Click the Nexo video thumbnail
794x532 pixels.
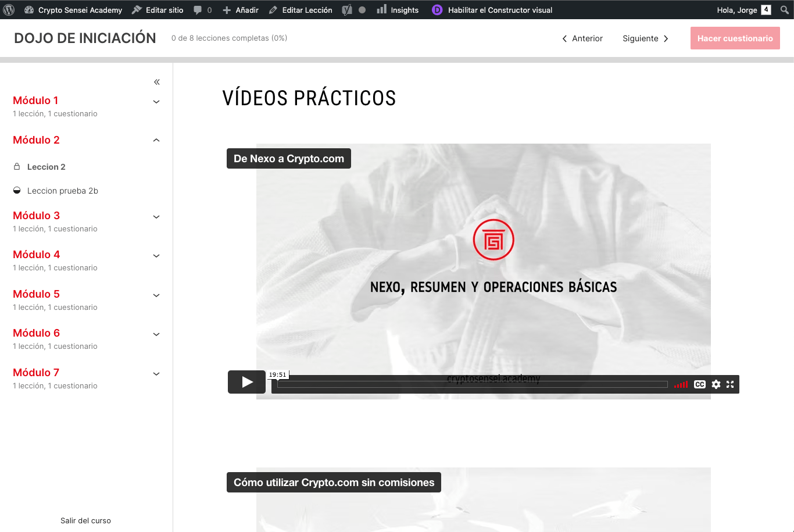484,271
